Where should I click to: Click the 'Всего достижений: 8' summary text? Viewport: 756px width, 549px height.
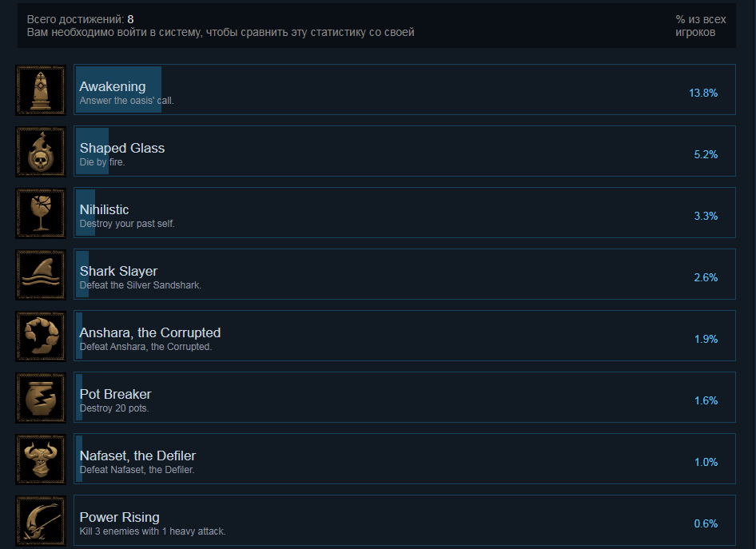click(x=80, y=19)
